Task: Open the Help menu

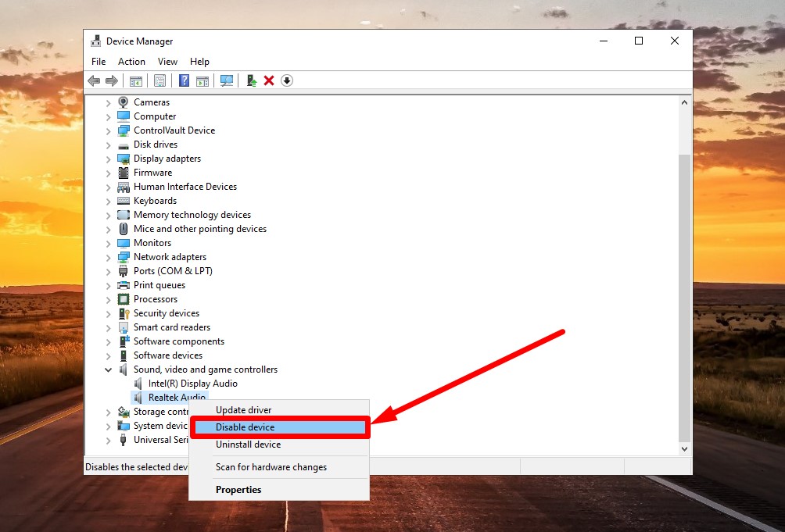Action: (x=199, y=62)
